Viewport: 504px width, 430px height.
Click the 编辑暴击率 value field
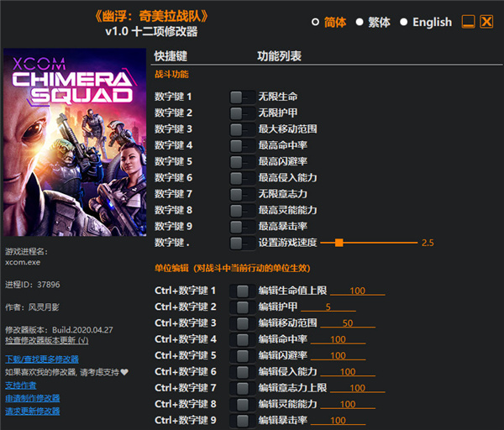coord(338,421)
